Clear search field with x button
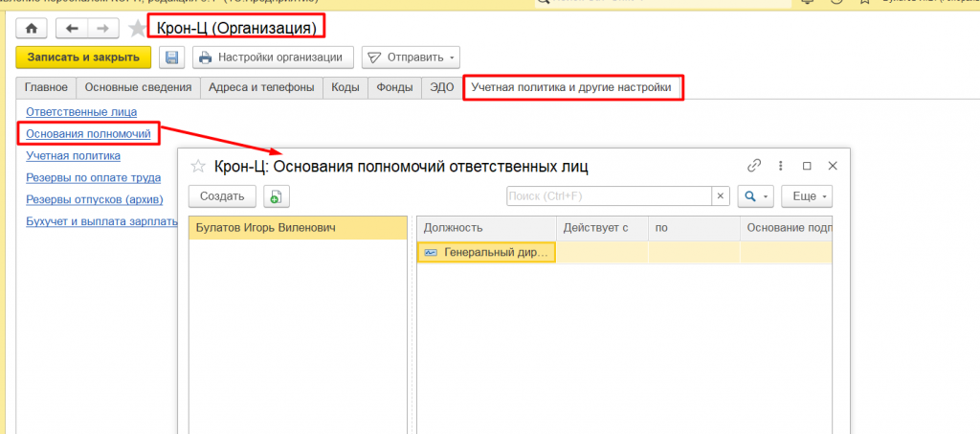This screenshot has height=434, width=980. 721,196
